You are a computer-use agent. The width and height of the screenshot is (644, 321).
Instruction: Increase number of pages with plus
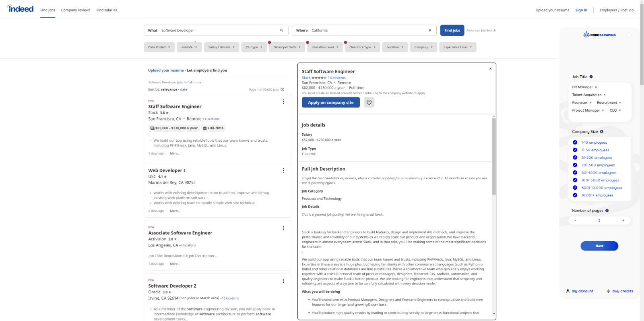pyautogui.click(x=623, y=220)
